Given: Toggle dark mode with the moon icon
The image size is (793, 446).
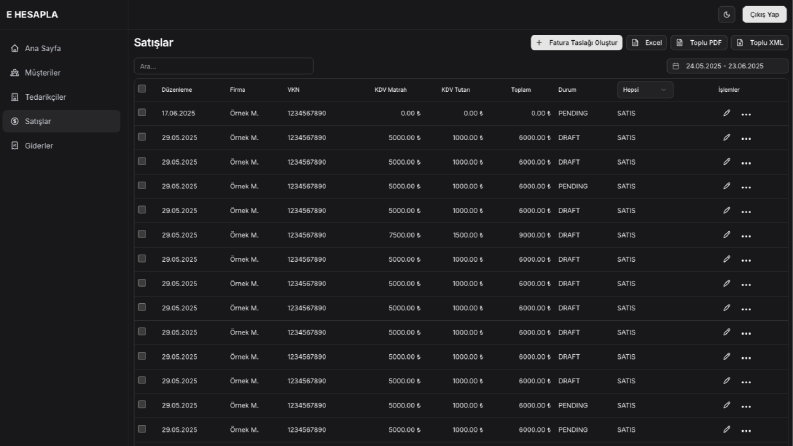Looking at the screenshot, I should pos(727,15).
